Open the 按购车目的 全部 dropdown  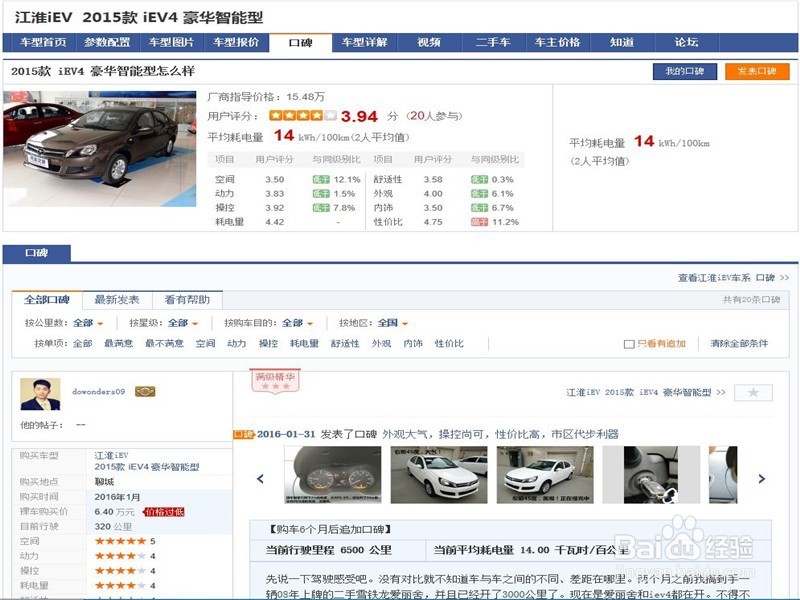[x=297, y=323]
